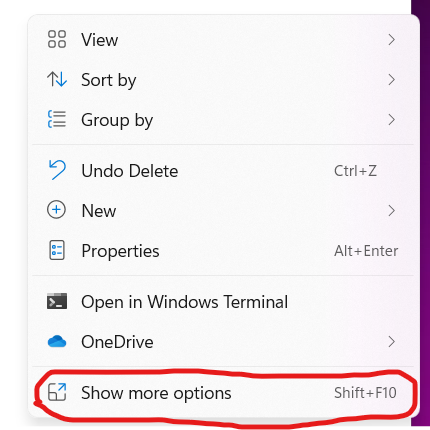Image resolution: width=430 pixels, height=430 pixels.
Task: Expand the View submenu chevron
Action: [x=392, y=40]
